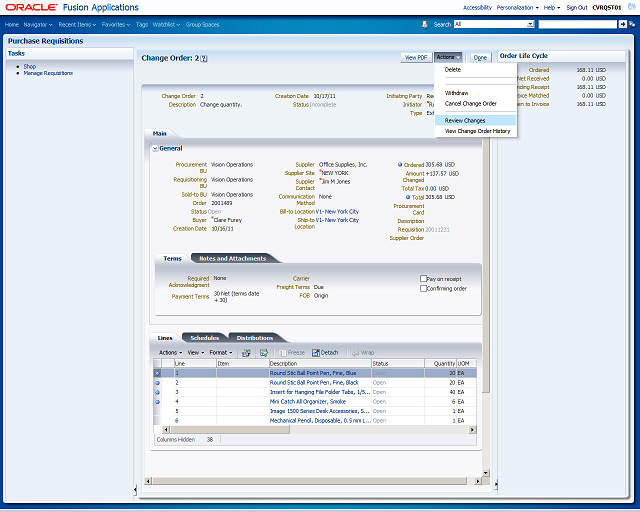Click the main panel scroll down arrow
This screenshot has width=640, height=512.
tap(486, 473)
